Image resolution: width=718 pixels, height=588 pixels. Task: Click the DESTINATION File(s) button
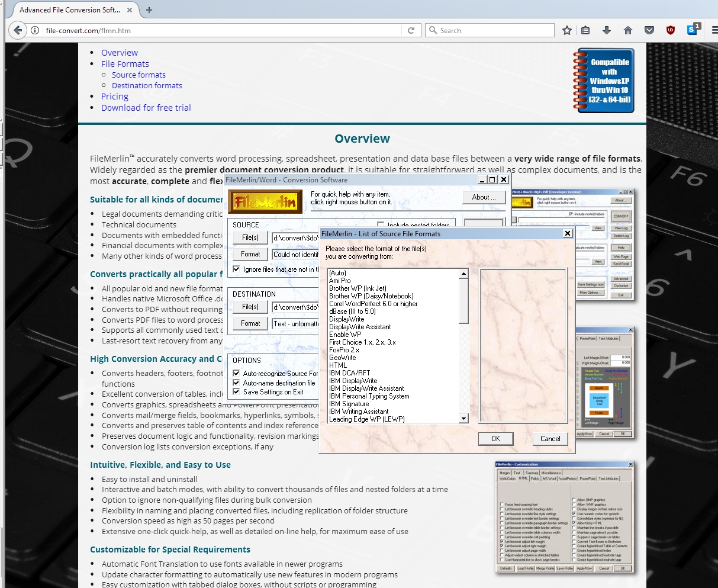250,307
